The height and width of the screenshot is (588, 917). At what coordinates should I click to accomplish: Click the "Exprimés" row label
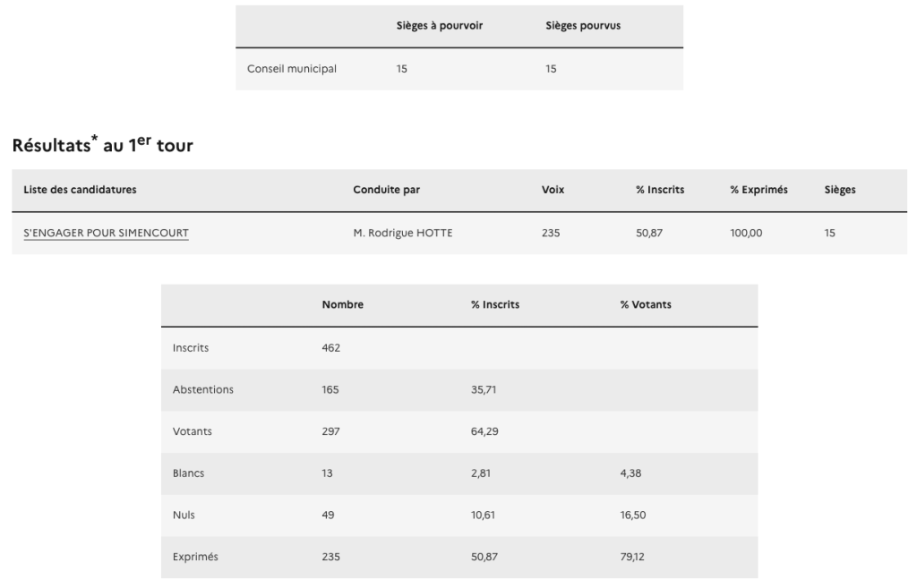195,557
